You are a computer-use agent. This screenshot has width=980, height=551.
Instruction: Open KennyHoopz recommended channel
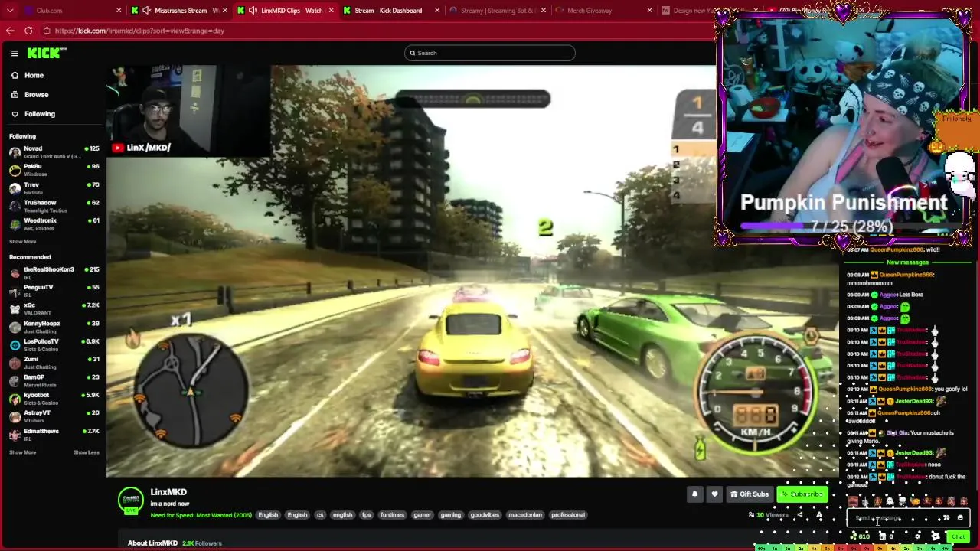click(x=54, y=327)
